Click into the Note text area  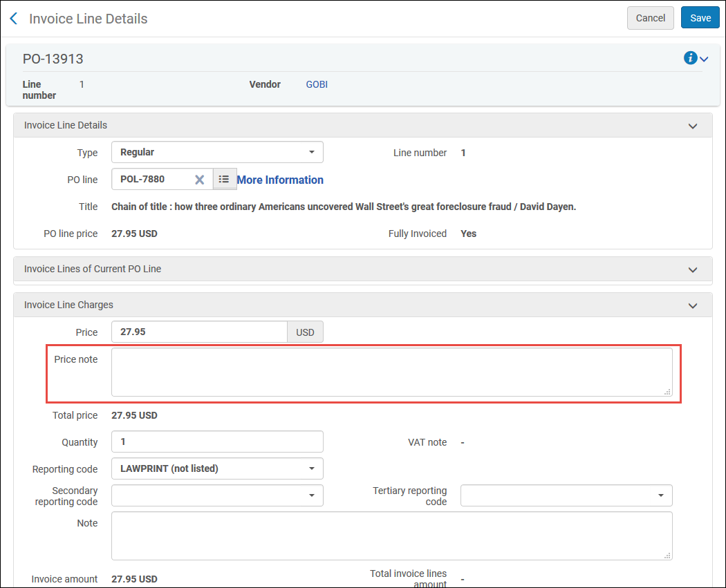[392, 535]
